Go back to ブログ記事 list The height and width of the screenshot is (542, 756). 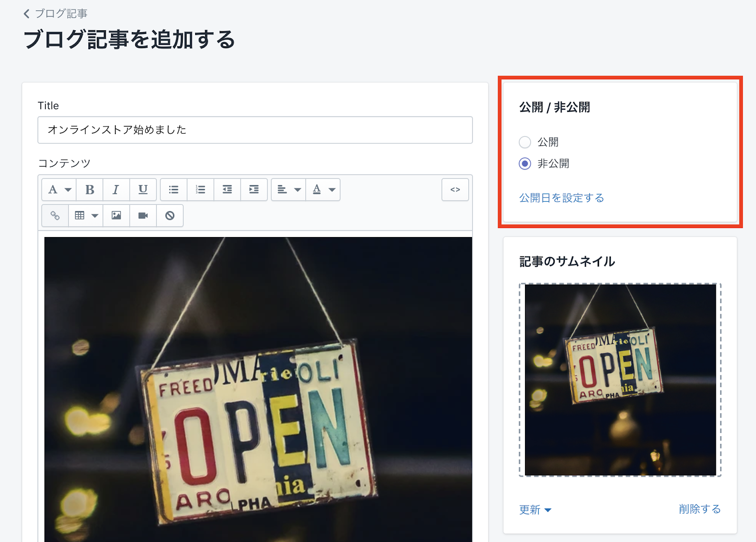[55, 14]
